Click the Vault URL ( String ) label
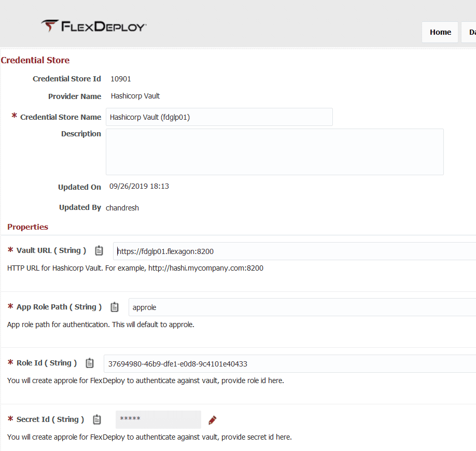 51,250
